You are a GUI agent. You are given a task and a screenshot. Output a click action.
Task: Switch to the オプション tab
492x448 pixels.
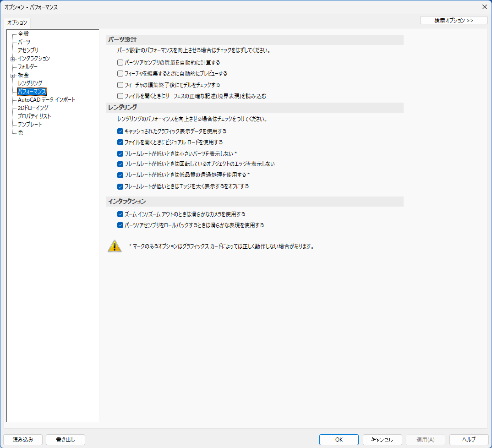point(17,22)
